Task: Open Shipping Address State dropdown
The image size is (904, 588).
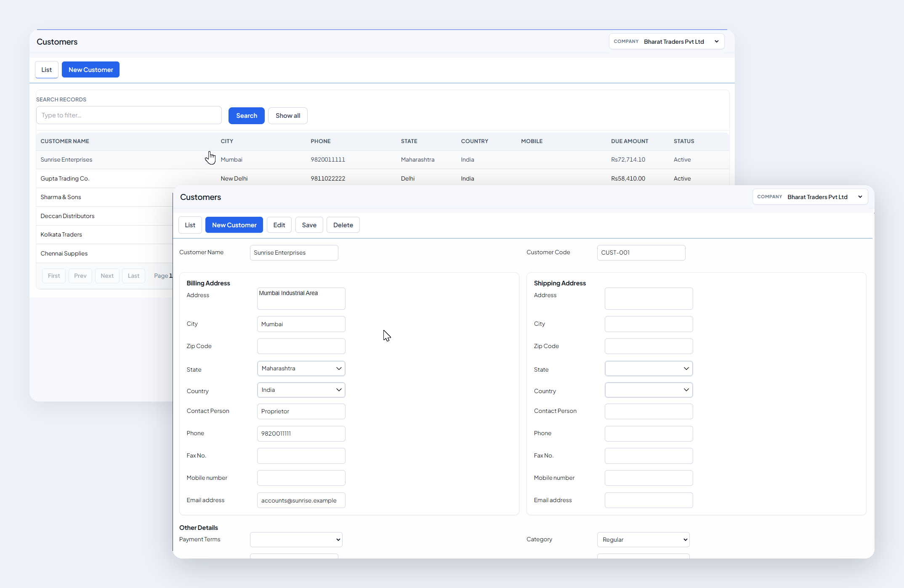Action: [x=649, y=369]
